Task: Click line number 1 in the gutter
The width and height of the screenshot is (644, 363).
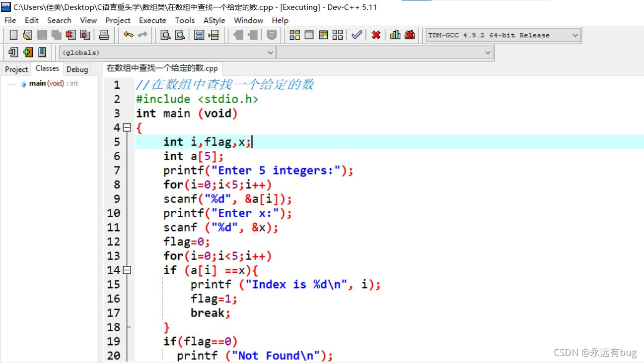Action: click(x=117, y=85)
